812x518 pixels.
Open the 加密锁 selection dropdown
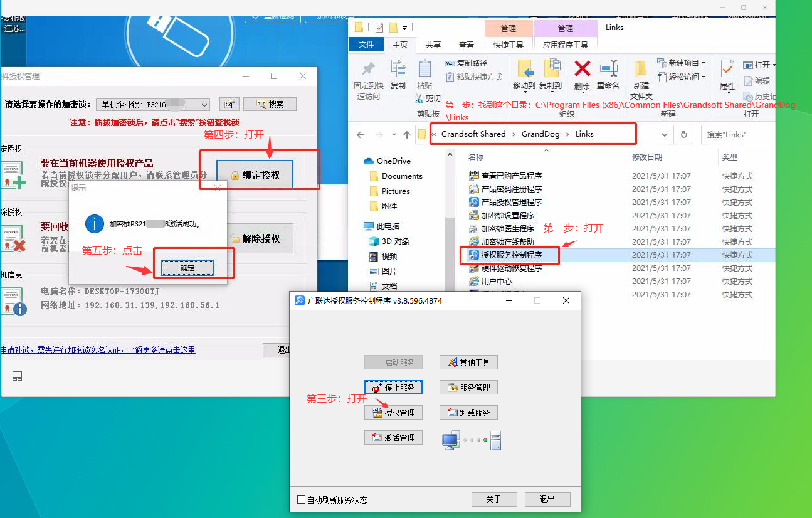coord(152,104)
